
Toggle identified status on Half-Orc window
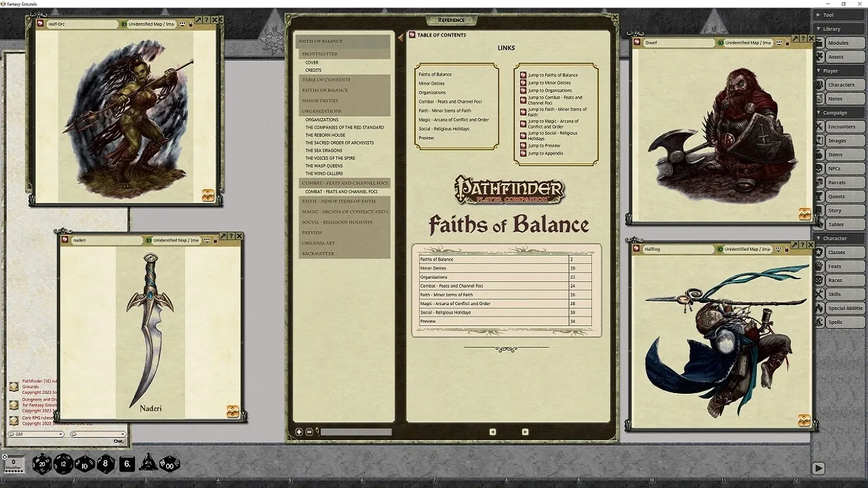124,24
